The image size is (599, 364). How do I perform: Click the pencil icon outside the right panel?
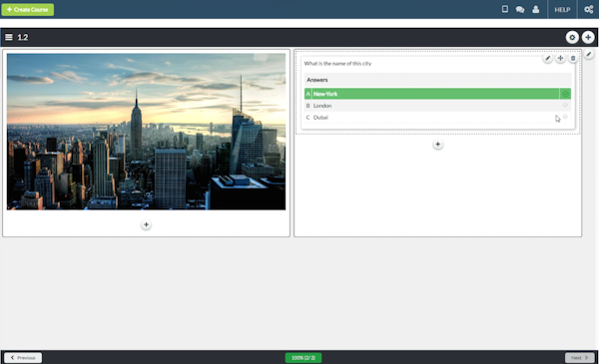pyautogui.click(x=589, y=54)
